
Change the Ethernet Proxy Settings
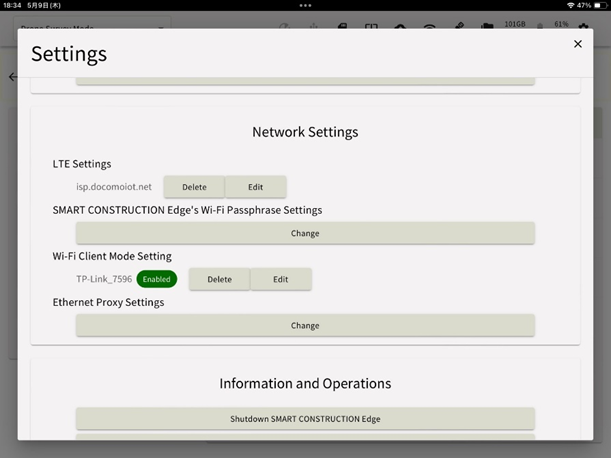point(305,325)
